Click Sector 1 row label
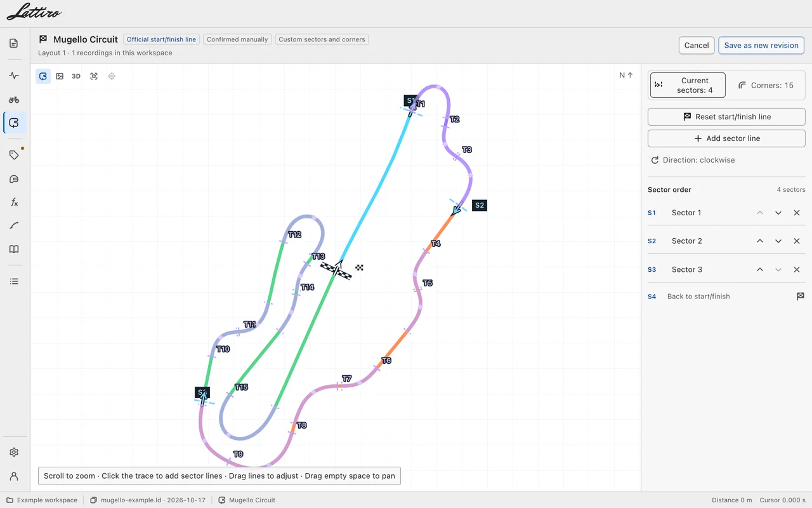Viewport: 812px width, 508px height. tap(686, 213)
